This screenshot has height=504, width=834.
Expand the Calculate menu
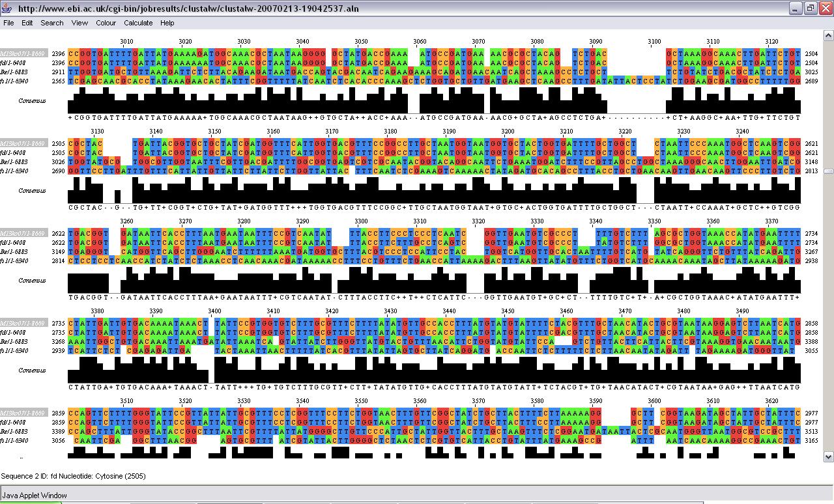click(x=138, y=23)
